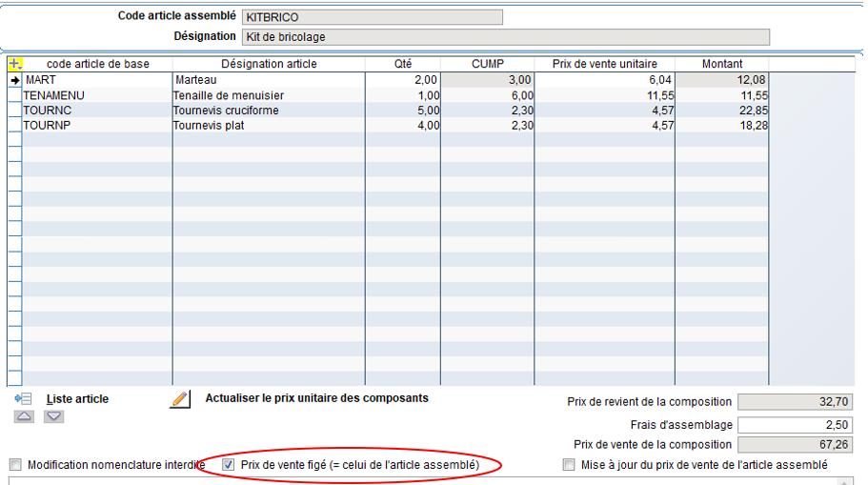Select the TOURNC code cell
The height and width of the screenshot is (485, 868).
pos(97,111)
